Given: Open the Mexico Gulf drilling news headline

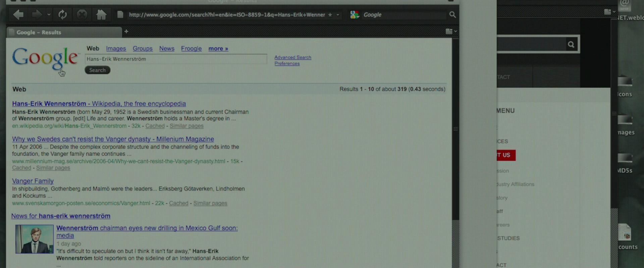Looking at the screenshot, I should 147,231.
